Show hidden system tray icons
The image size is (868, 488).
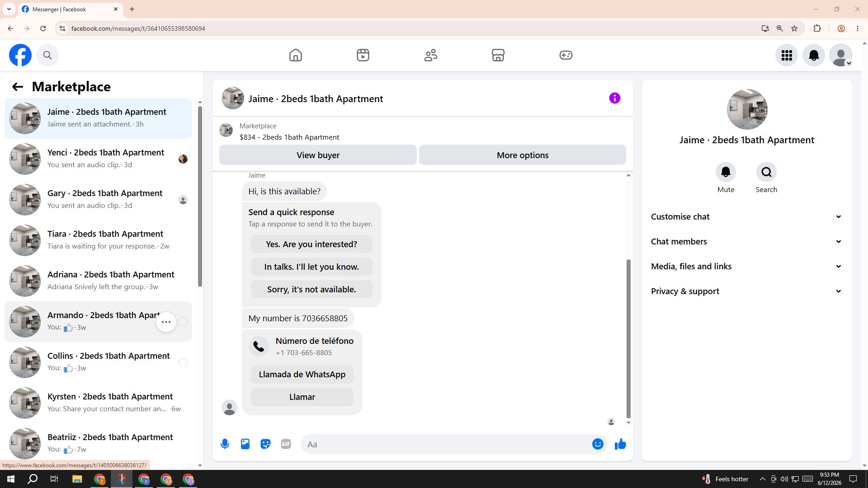[762, 479]
